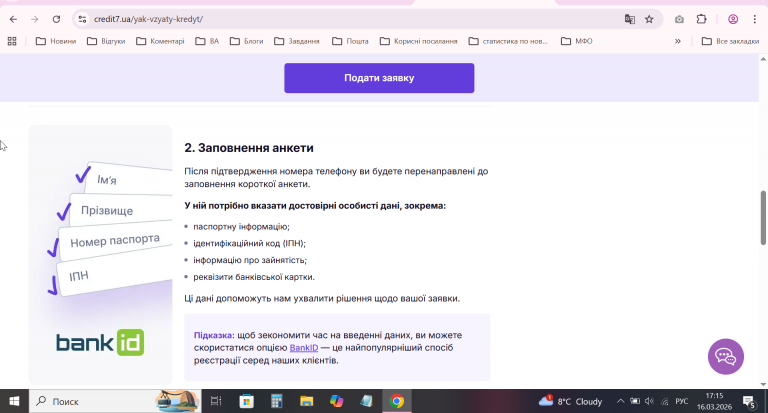This screenshot has width=768, height=413.
Task: Click the page vertical scrollbar thumb
Action: point(763,218)
